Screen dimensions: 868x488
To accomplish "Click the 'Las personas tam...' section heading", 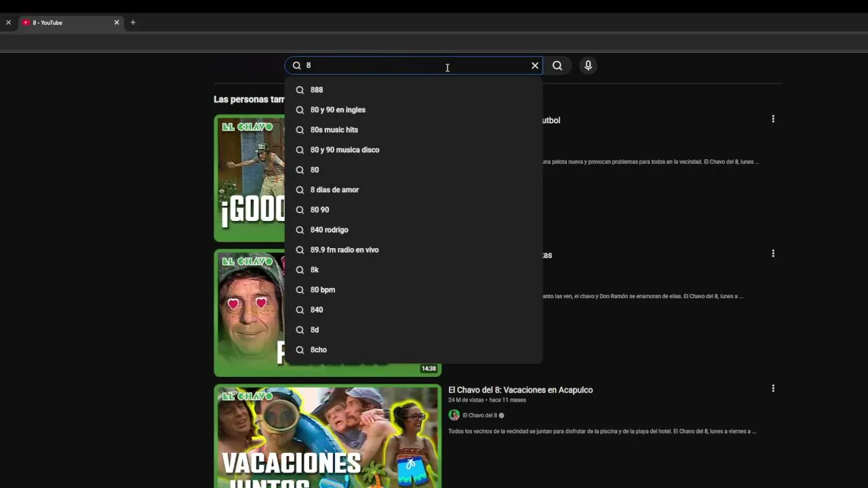I will 249,99.
